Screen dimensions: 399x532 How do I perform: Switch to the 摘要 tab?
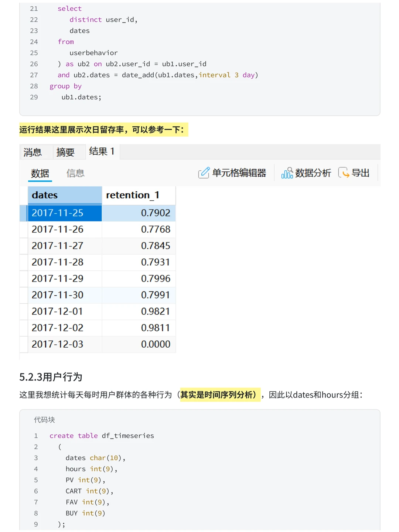[x=65, y=152]
